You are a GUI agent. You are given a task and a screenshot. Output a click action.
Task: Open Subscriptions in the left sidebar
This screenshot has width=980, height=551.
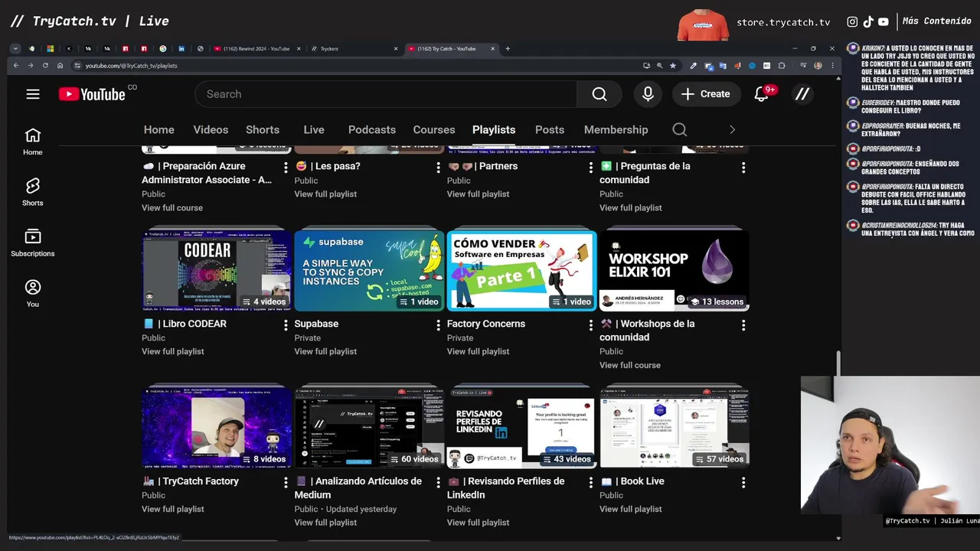[32, 243]
